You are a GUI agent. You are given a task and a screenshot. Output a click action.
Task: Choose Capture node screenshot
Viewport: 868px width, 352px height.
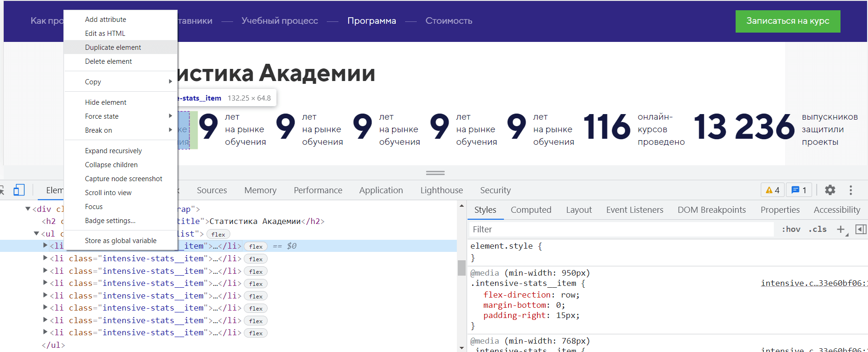pyautogui.click(x=121, y=178)
